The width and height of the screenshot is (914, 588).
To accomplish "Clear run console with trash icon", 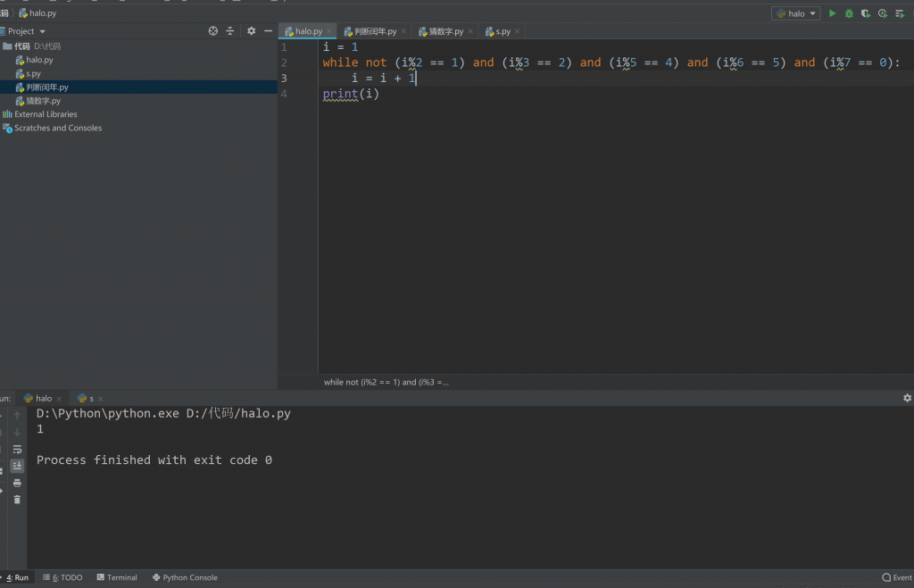I will click(x=17, y=500).
